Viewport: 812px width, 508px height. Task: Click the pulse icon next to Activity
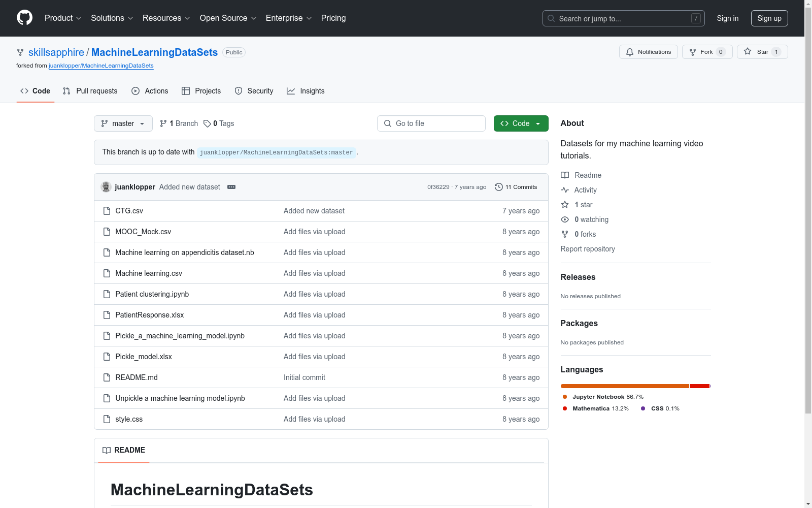[x=565, y=190]
